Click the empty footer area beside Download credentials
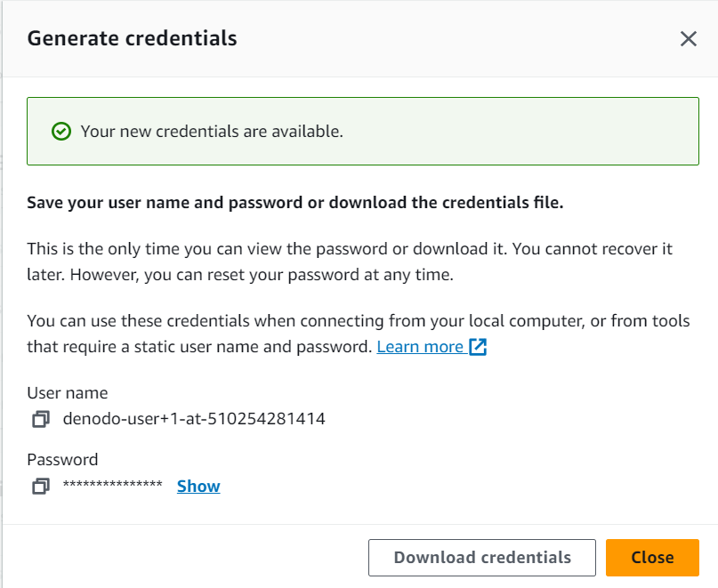Image resolution: width=718 pixels, height=588 pixels. click(x=183, y=558)
